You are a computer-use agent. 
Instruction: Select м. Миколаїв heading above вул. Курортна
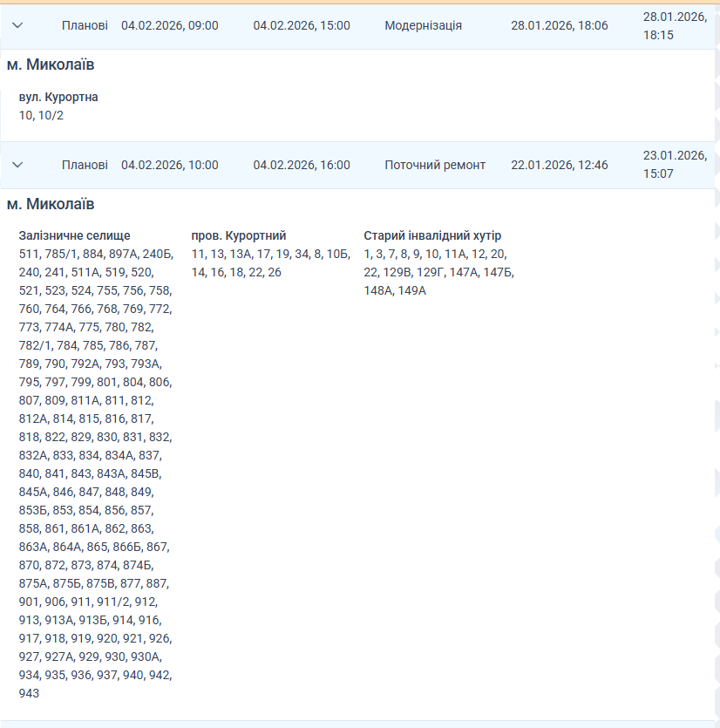coord(51,65)
